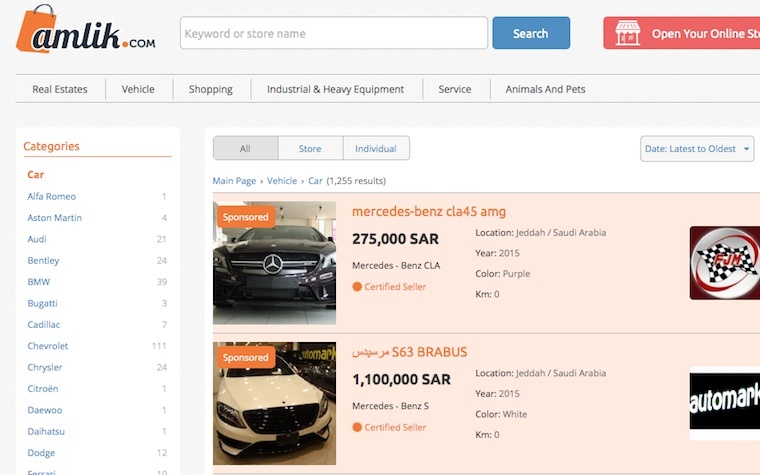Go to Car breadcrumb link

pyautogui.click(x=315, y=181)
